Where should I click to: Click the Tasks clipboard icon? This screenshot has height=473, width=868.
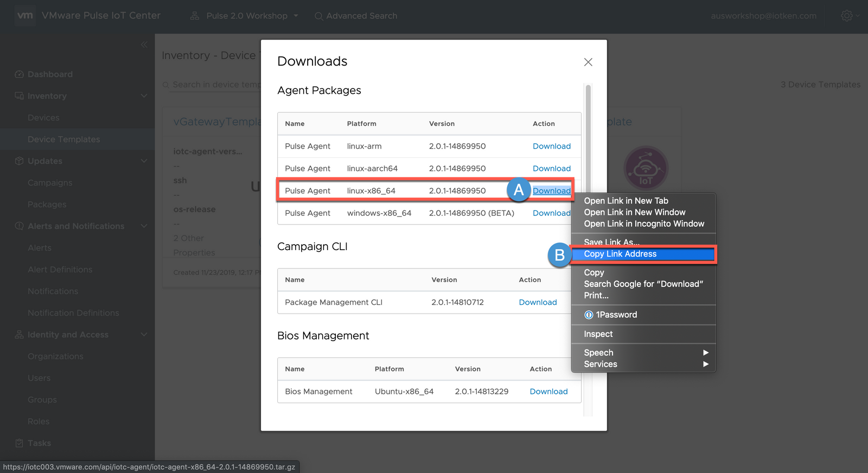tap(19, 443)
